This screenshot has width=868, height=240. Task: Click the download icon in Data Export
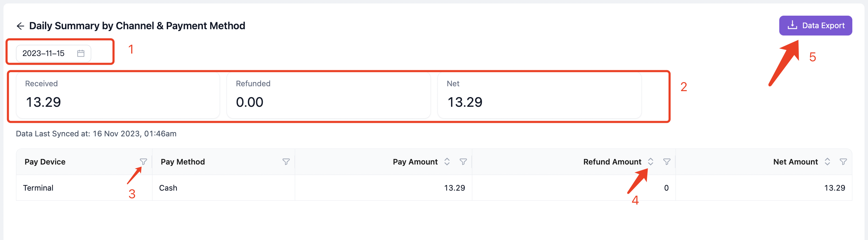coord(792,25)
